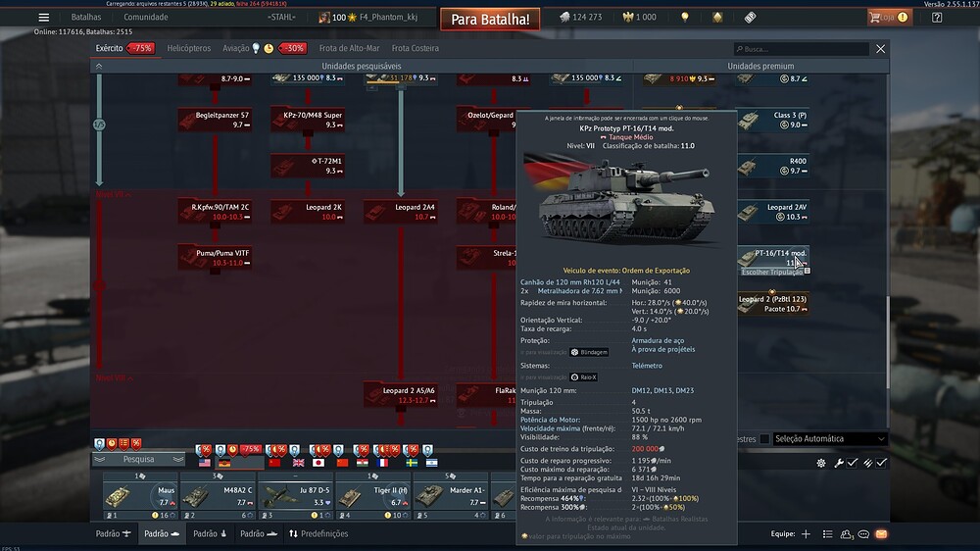Select the Puma/Puma VJTF vehicle

click(215, 258)
